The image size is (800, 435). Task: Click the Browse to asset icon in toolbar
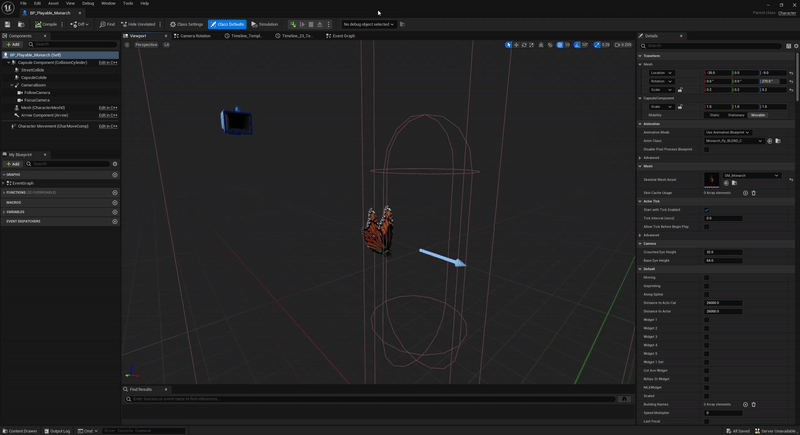coord(21,24)
